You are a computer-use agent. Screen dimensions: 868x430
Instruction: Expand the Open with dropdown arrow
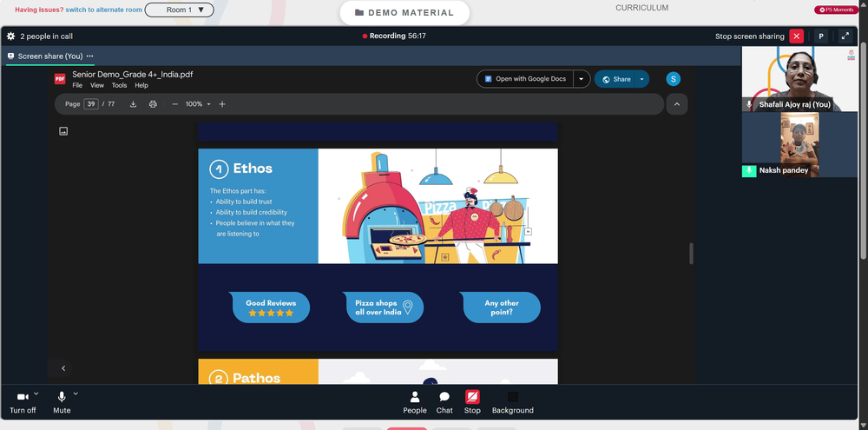pyautogui.click(x=582, y=79)
